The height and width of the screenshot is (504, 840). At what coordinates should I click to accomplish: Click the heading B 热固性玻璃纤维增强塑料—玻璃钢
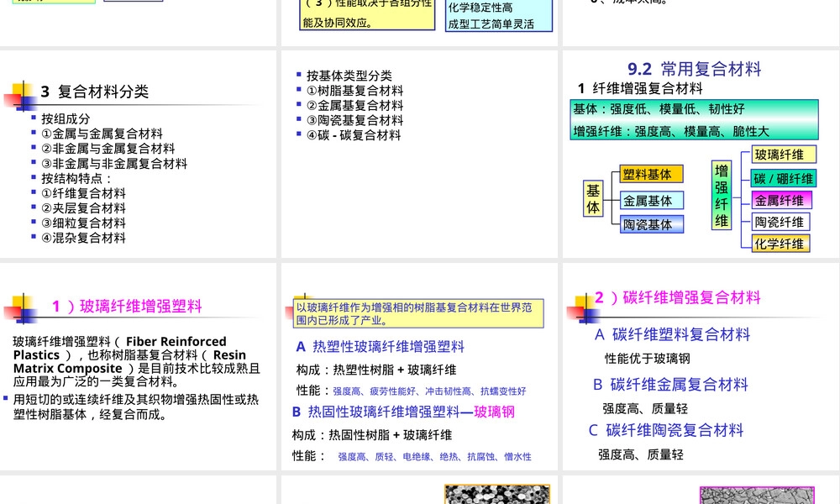coord(403,412)
